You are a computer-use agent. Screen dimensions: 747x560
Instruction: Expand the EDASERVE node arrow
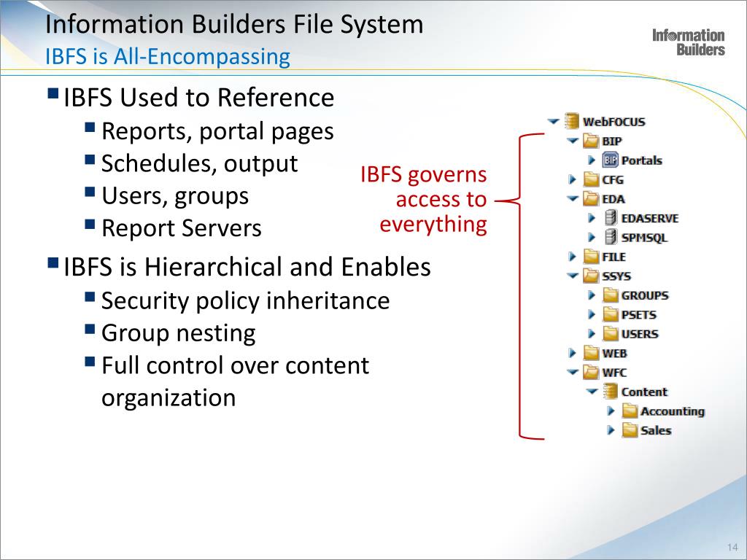click(x=592, y=218)
